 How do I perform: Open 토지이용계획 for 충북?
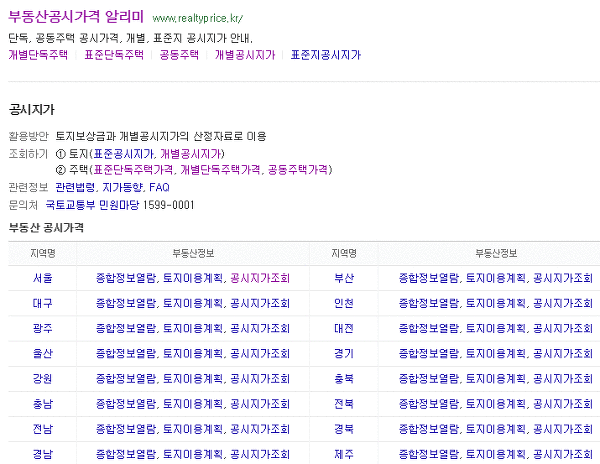(496, 379)
